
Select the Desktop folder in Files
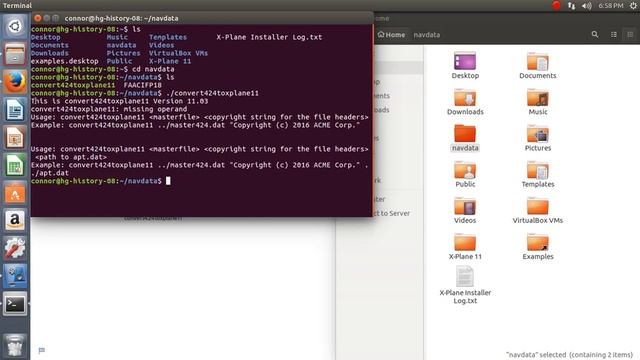point(465,65)
